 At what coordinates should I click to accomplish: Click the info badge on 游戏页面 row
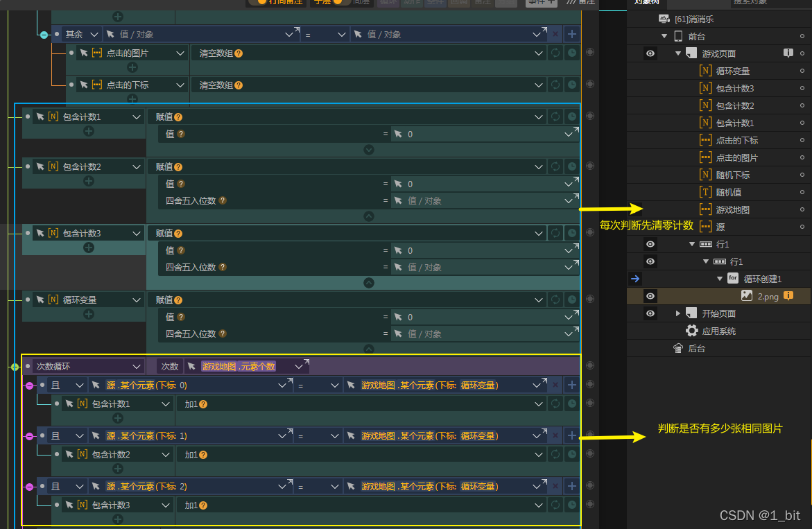[788, 53]
